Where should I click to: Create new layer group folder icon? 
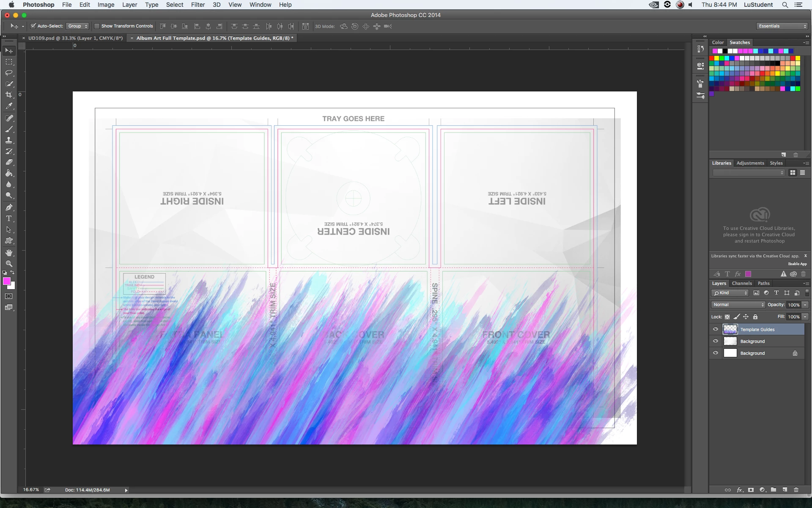pos(774,490)
